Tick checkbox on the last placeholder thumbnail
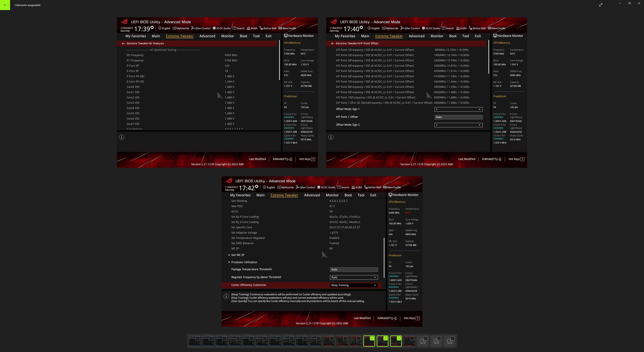 pyautogui.click(x=452, y=338)
